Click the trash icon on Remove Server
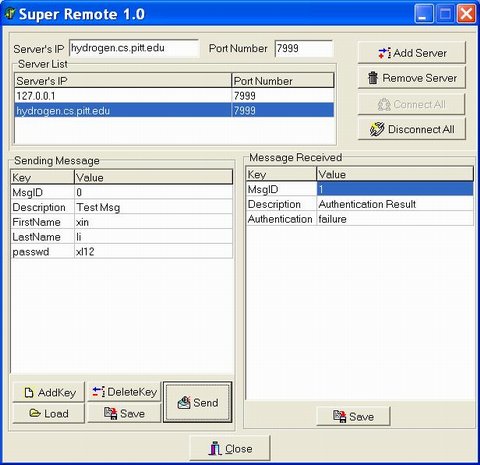This screenshot has width=480, height=465. (x=373, y=78)
